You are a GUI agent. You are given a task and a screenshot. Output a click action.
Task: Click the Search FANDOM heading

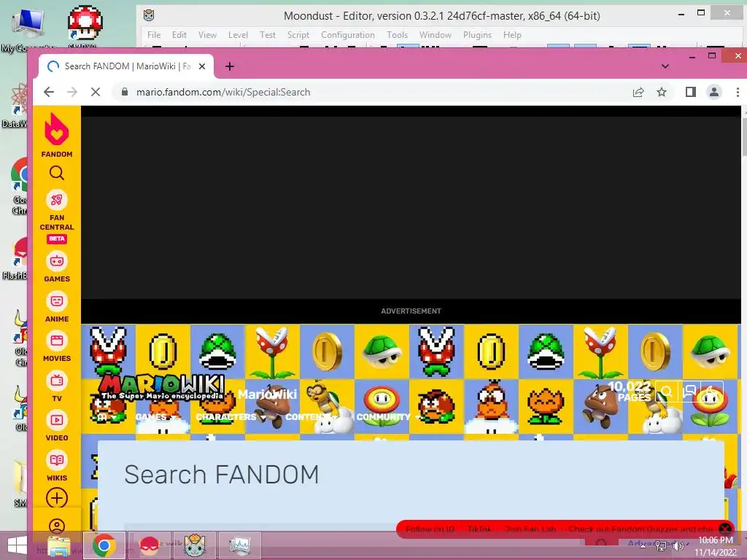[x=222, y=475]
